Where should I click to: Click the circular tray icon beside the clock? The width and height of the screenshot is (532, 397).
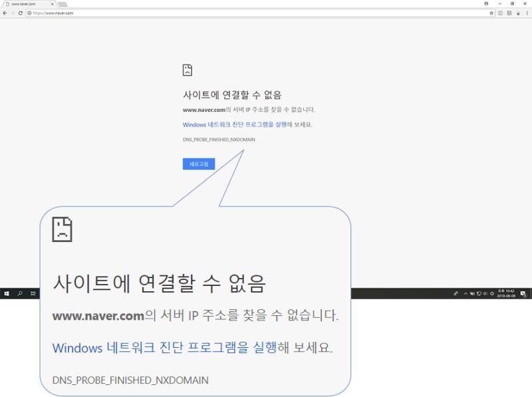492,293
